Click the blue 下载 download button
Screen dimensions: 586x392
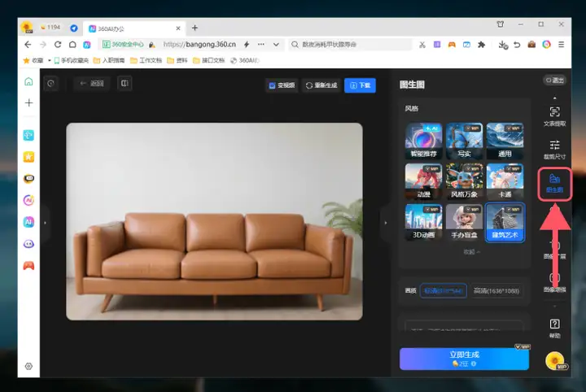pos(360,85)
